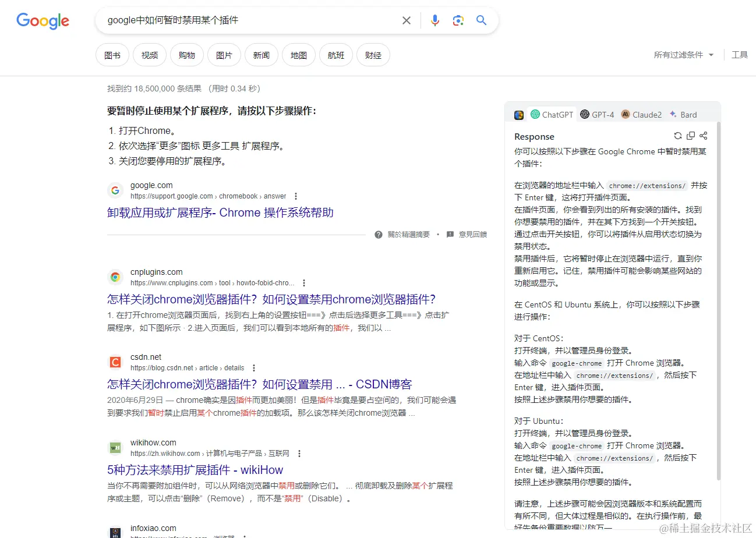This screenshot has height=538, width=756.
Task: Open Google Lens image search icon
Action: tap(458, 20)
